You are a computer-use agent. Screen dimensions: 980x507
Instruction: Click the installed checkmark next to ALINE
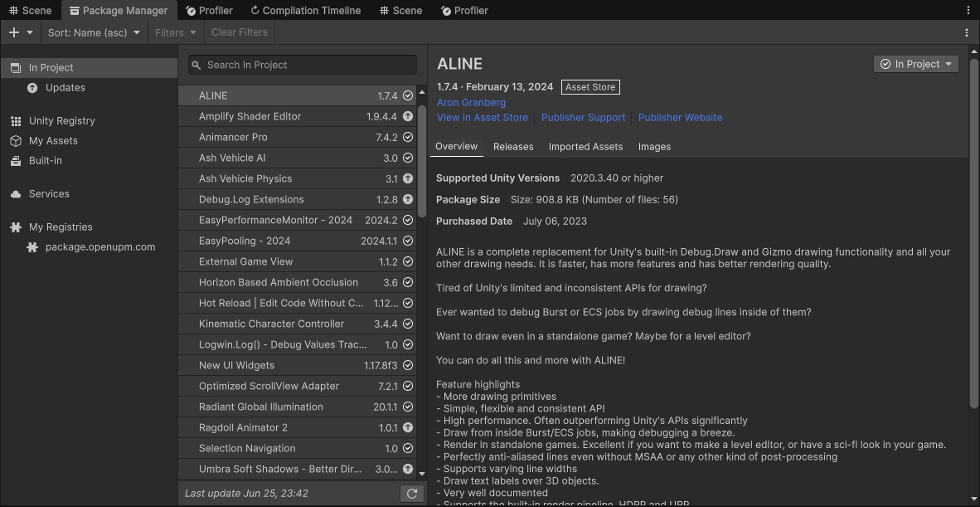pyautogui.click(x=406, y=95)
